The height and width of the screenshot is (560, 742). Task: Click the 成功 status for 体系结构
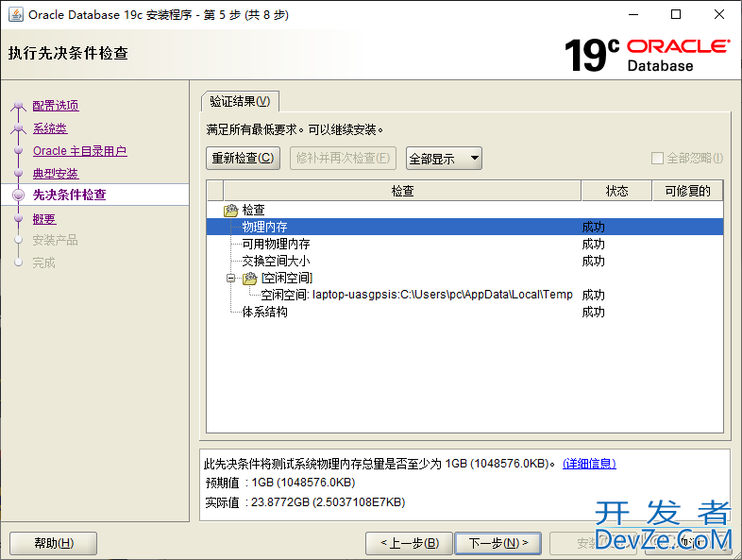pos(594,312)
